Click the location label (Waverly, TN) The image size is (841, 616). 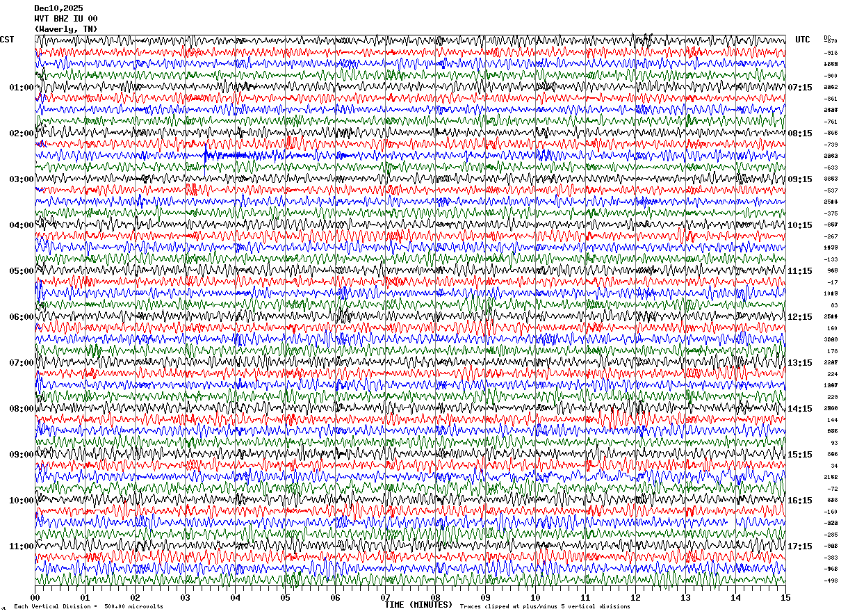pyautogui.click(x=65, y=29)
